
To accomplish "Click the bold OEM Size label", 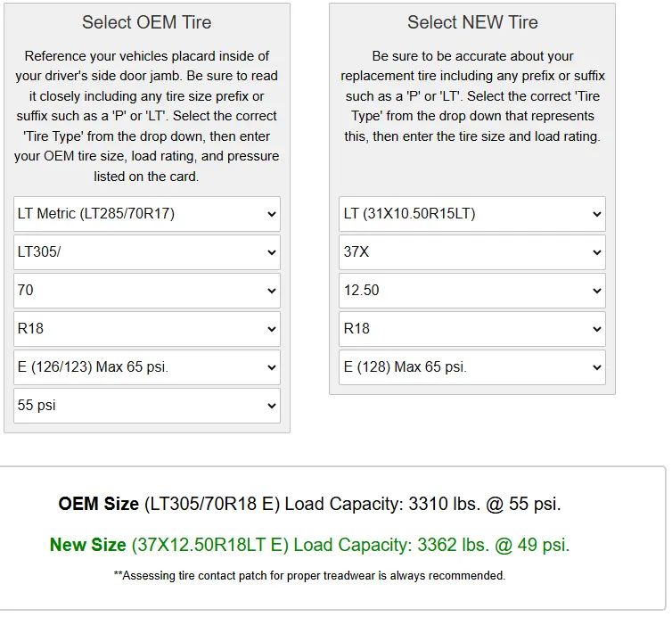I will 99,504.
